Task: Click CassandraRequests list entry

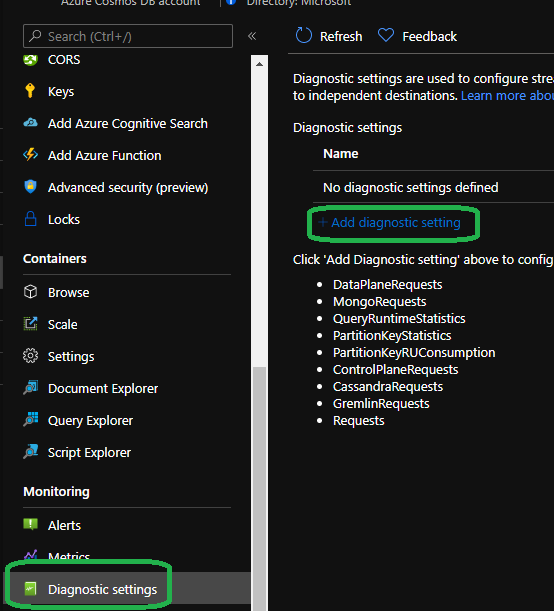Action: click(x=388, y=387)
